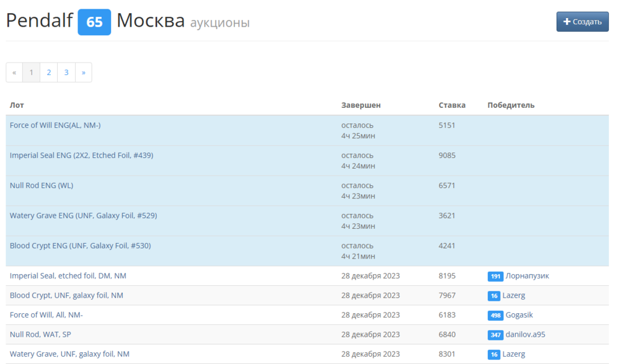
Task: Open the Force of Will, All, NM- lot
Action: [46, 315]
